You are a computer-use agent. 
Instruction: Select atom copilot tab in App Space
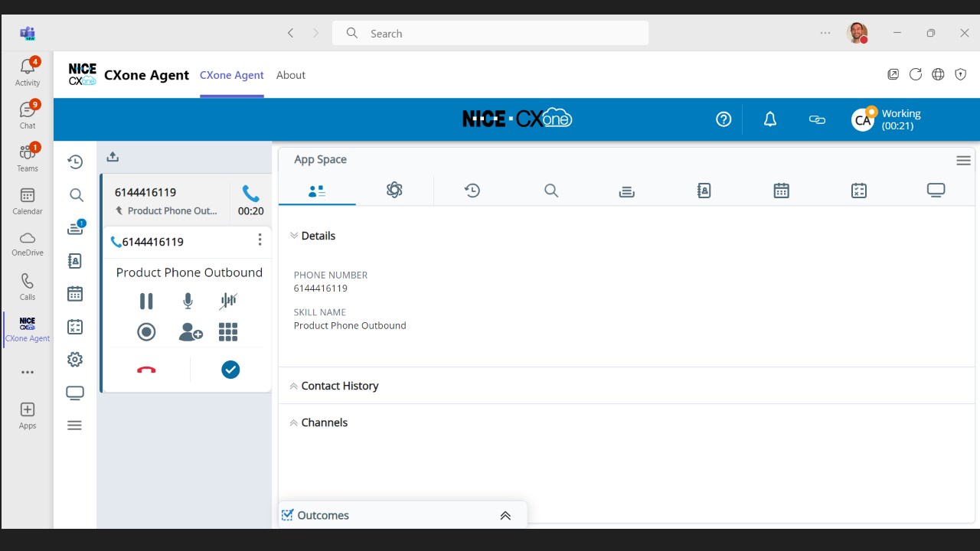click(394, 191)
